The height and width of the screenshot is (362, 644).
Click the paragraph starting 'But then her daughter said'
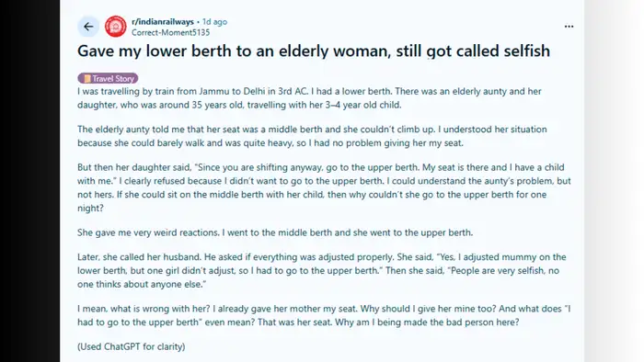[324, 187]
